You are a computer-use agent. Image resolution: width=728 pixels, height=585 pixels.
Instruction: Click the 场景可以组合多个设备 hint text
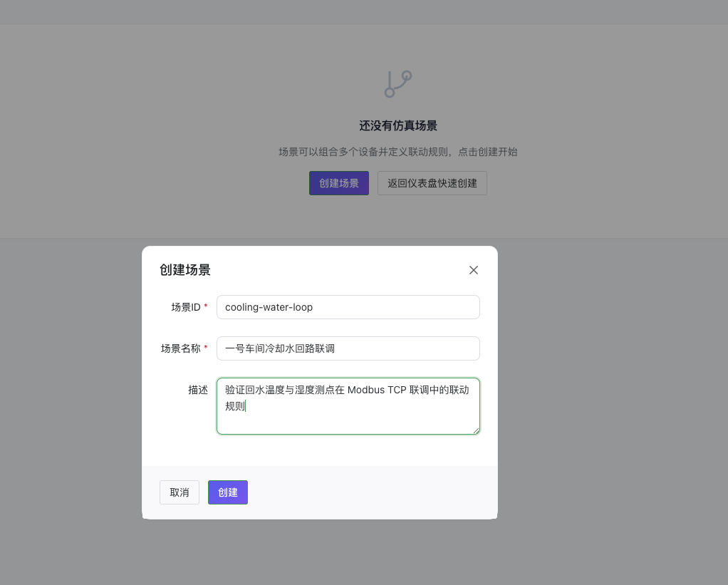pyautogui.click(x=398, y=152)
